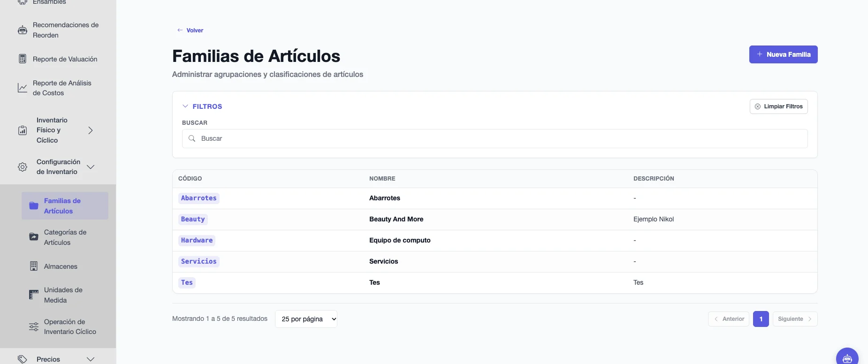Click the Categorías de Artículos folder icon
Viewport: 868px width, 364px height.
[34, 237]
